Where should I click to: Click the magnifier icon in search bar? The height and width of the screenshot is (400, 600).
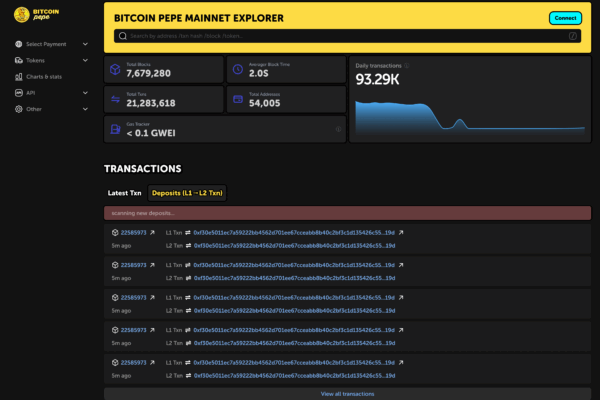tap(122, 36)
